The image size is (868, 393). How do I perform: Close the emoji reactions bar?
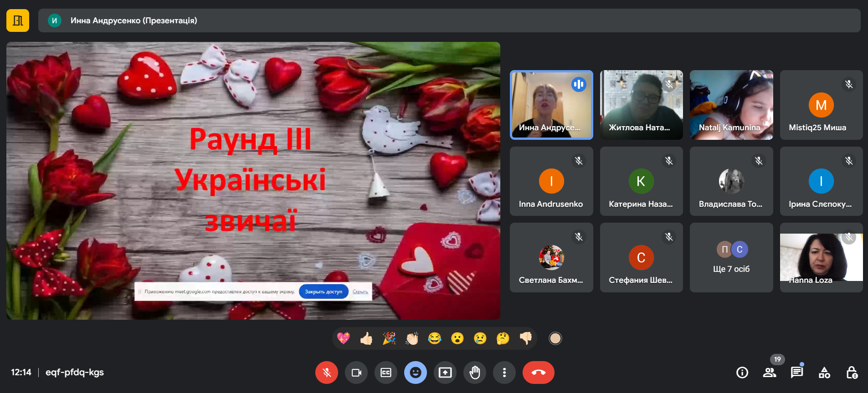pyautogui.click(x=416, y=373)
